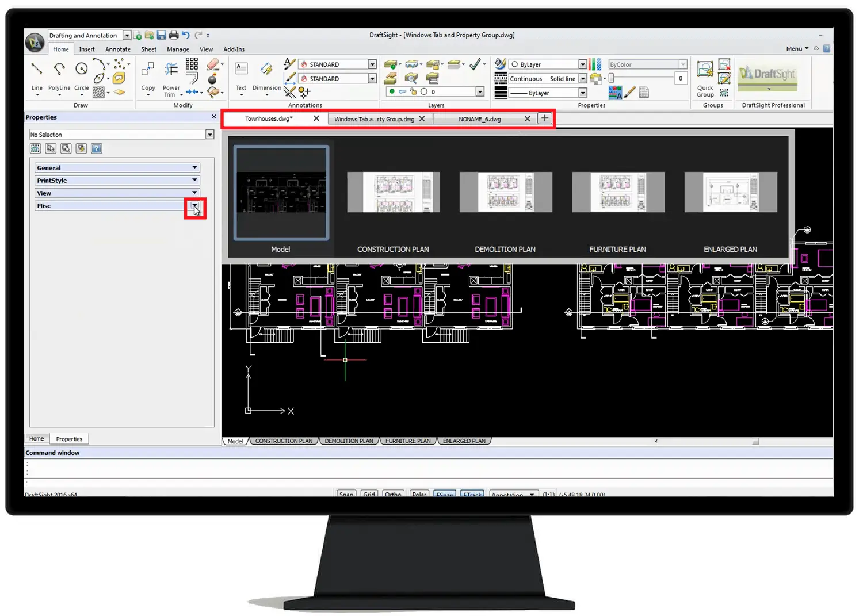Open the Continuous Solid line dropdown

[583, 78]
